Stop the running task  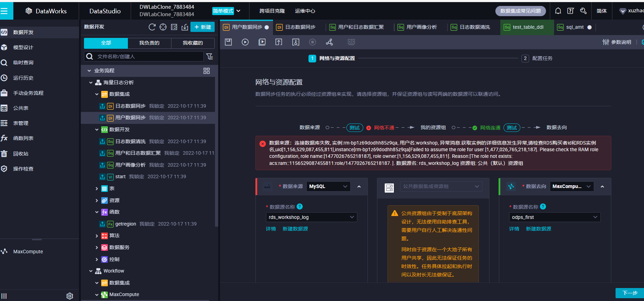(312, 42)
